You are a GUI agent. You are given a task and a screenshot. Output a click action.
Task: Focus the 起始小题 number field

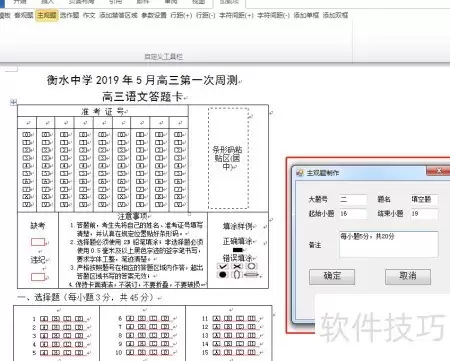pos(353,214)
